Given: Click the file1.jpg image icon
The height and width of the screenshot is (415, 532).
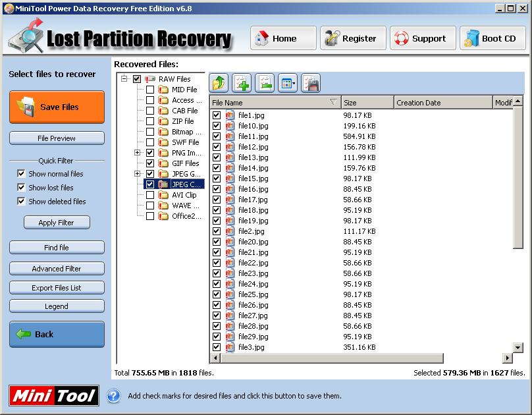Looking at the screenshot, I should click(x=230, y=115).
